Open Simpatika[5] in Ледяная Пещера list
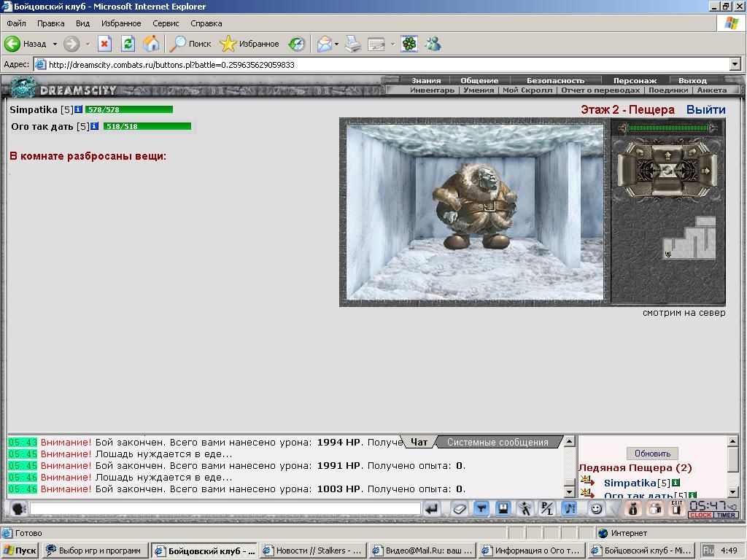 click(x=636, y=483)
